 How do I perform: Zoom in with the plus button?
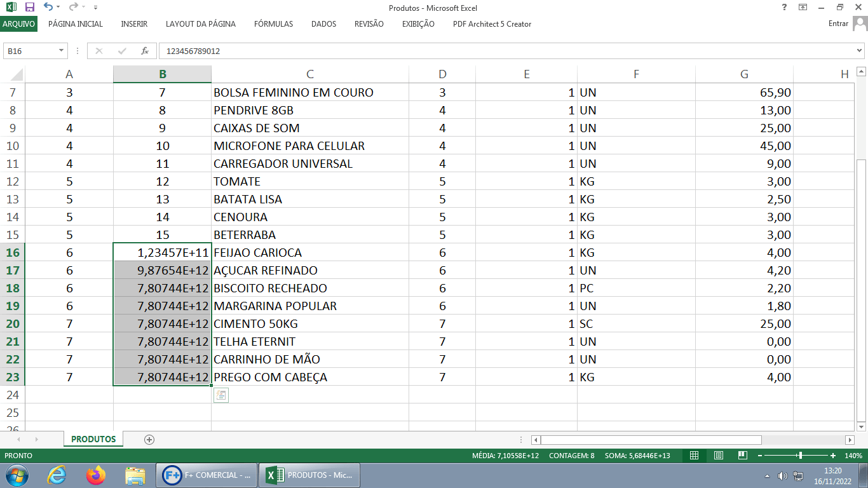[832, 456]
